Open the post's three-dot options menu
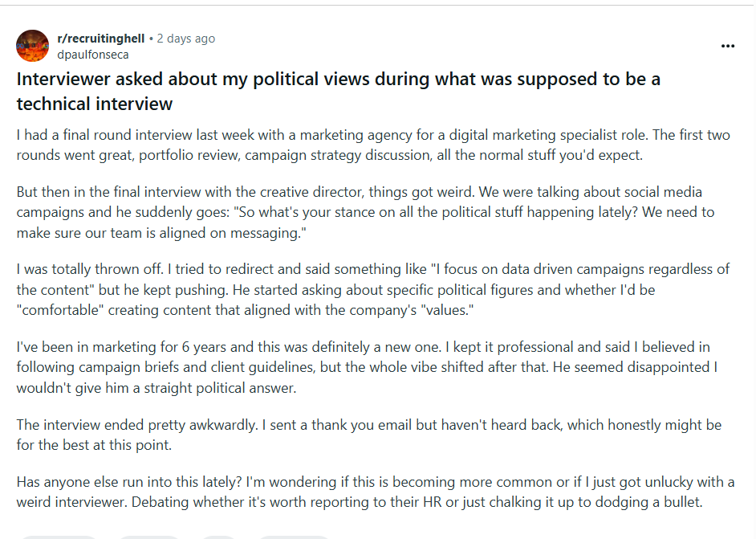 point(728,46)
